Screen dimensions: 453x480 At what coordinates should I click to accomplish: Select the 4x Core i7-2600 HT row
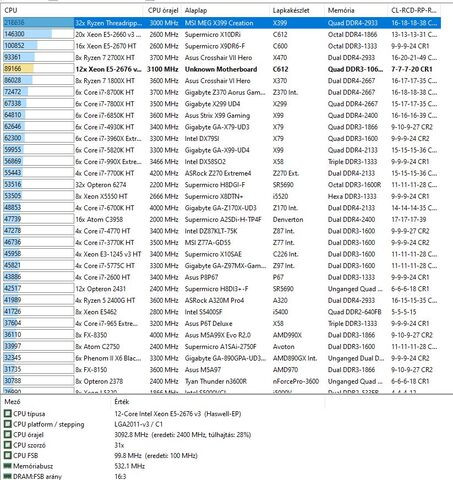(x=222, y=277)
